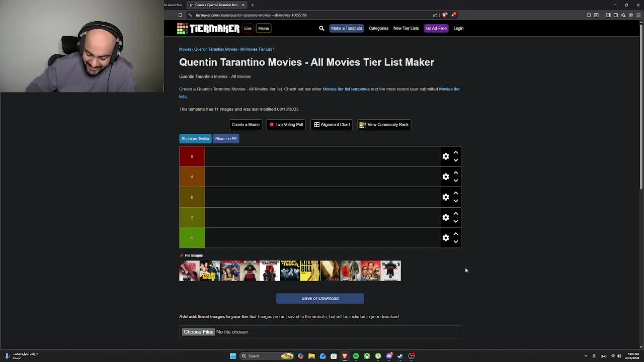This screenshot has width=644, height=362.
Task: Open the Meme page button
Action: [263, 29]
